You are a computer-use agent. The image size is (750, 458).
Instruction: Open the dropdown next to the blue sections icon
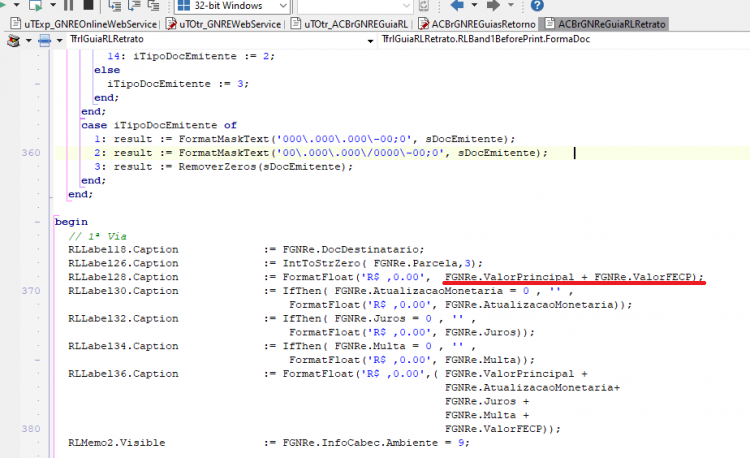tap(59, 41)
